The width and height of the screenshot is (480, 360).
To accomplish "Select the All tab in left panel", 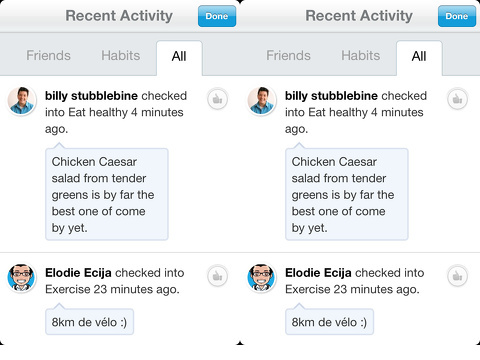I will point(179,57).
